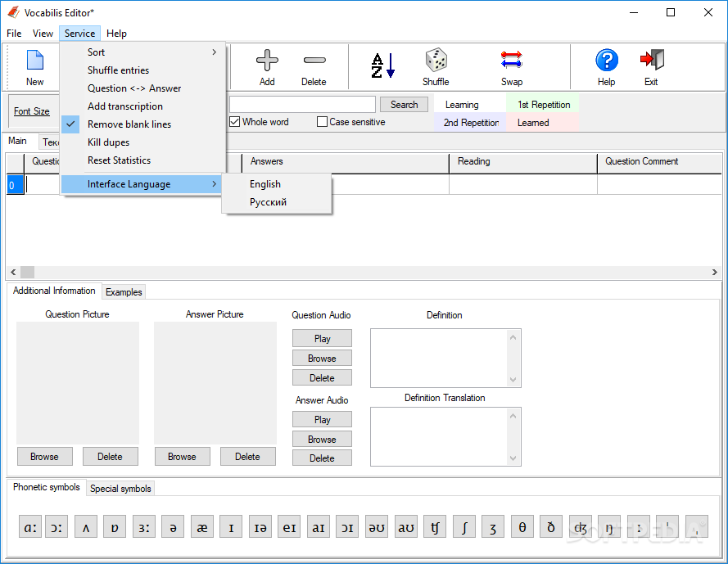Click the Font Size link
This screenshot has height=564, width=728.
(x=32, y=111)
